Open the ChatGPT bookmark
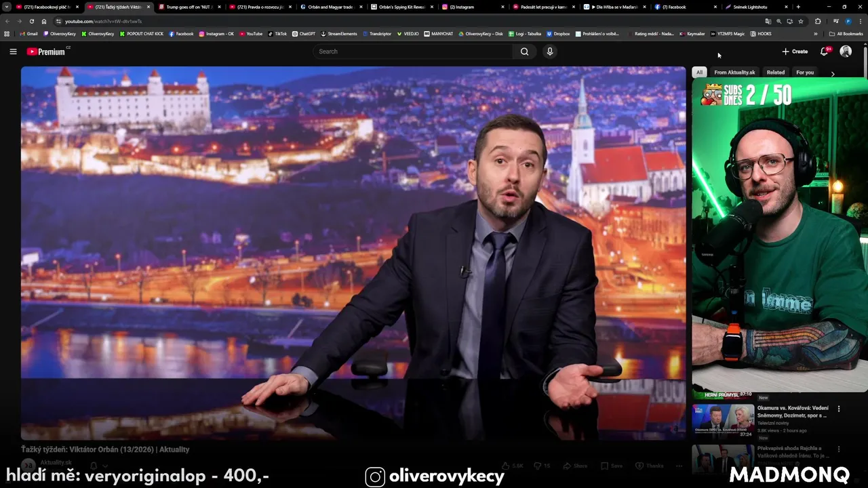Image resolution: width=868 pixels, height=488 pixels. [304, 33]
